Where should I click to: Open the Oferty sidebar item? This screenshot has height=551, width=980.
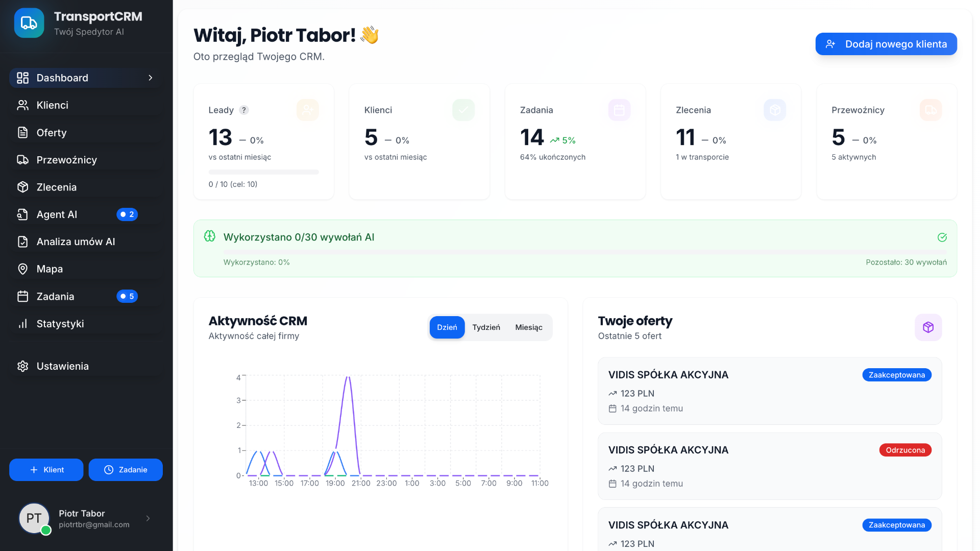85,132
